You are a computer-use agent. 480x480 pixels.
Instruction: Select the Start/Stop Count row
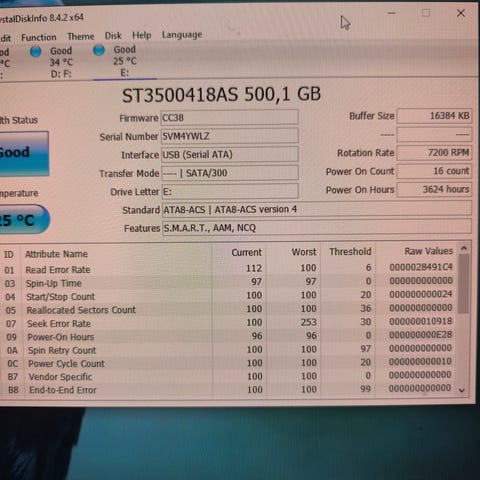point(229,296)
